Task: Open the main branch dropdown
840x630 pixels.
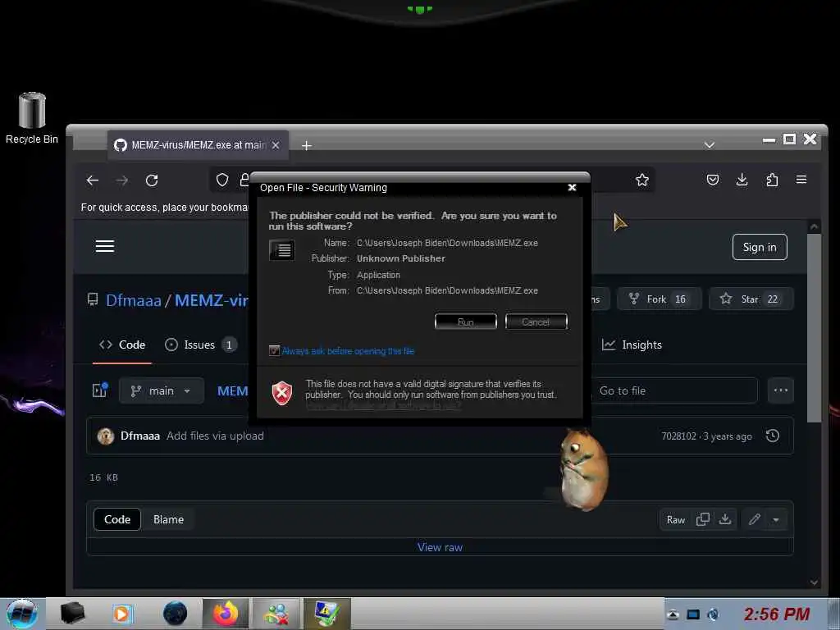Action: tap(162, 390)
